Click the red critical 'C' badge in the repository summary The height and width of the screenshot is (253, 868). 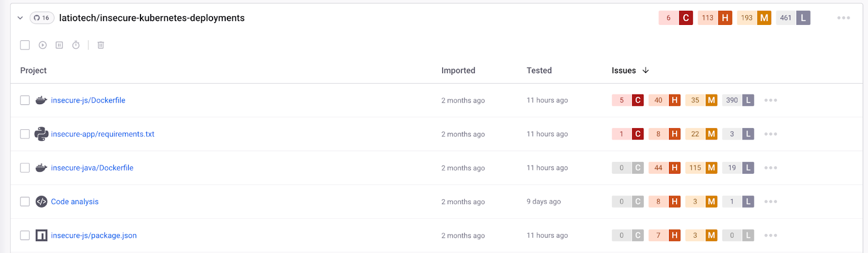pos(686,18)
